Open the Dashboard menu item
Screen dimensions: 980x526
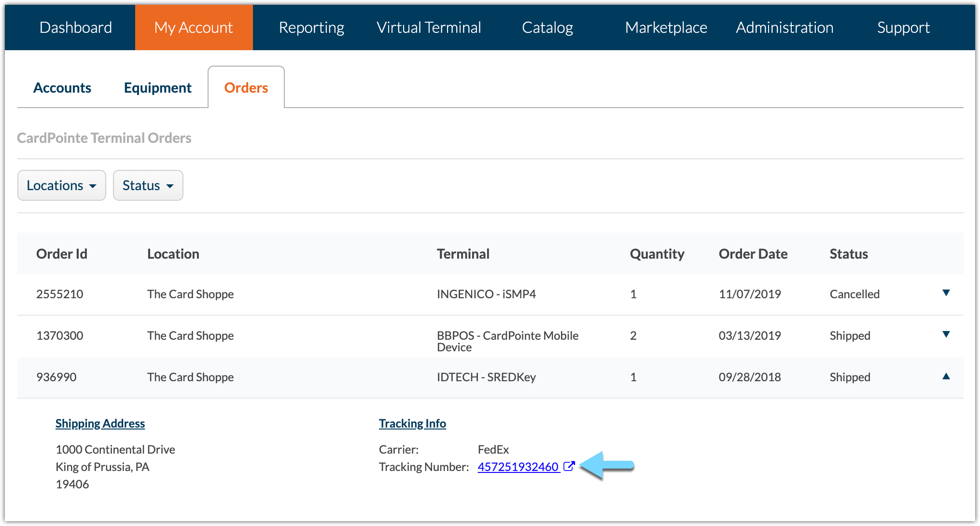(x=76, y=28)
